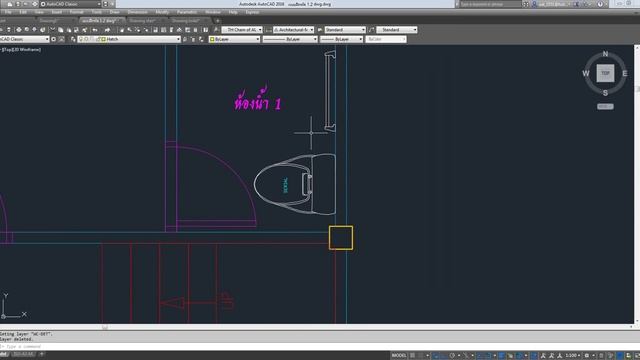Click the Sign In user icon

(x=534, y=4)
